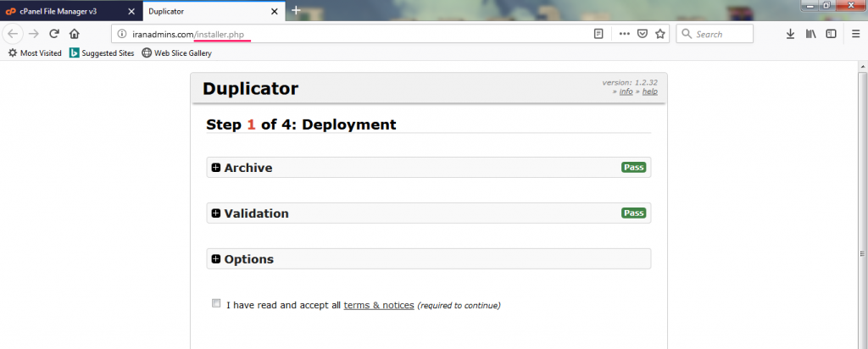
Task: Click the 'Step 1 of 4: Deployment' heading
Action: coord(301,125)
